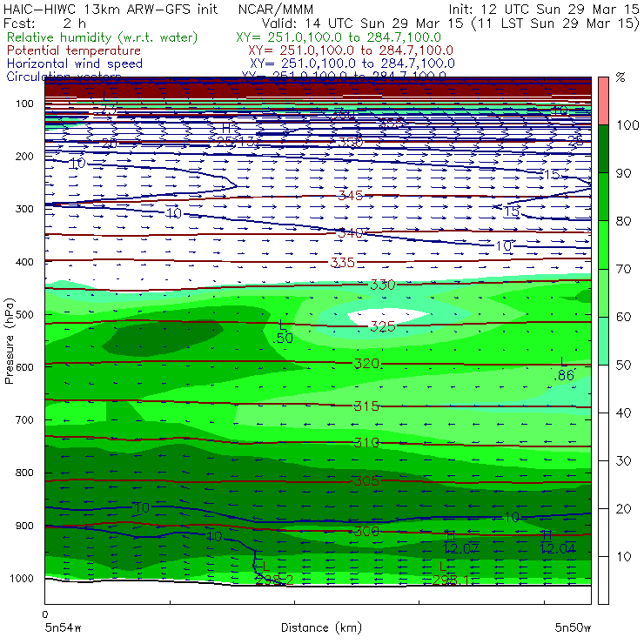Click the '30' colorbar tick label
The width and height of the screenshot is (644, 644).
[623, 461]
